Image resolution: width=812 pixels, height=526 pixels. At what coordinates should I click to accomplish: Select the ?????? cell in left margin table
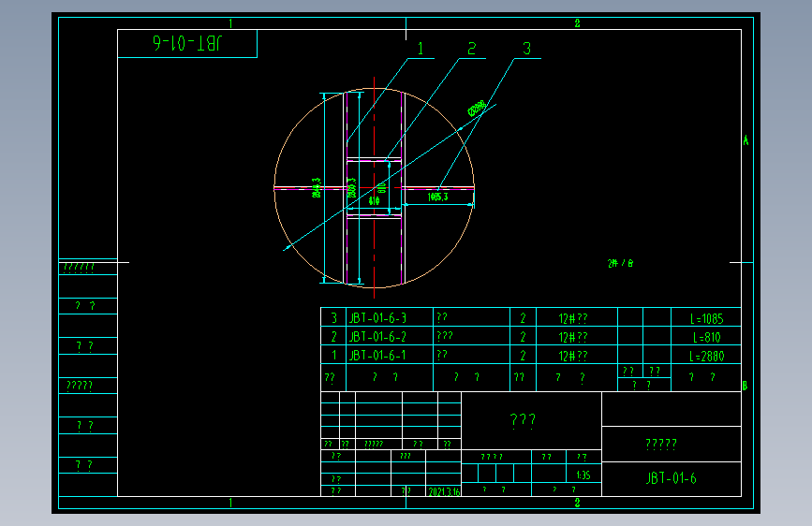(x=88, y=267)
